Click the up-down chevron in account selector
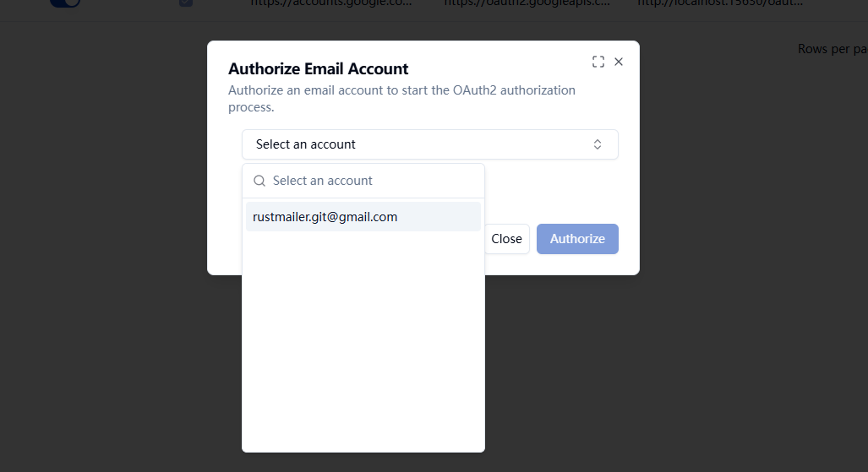868x472 pixels. pyautogui.click(x=598, y=144)
